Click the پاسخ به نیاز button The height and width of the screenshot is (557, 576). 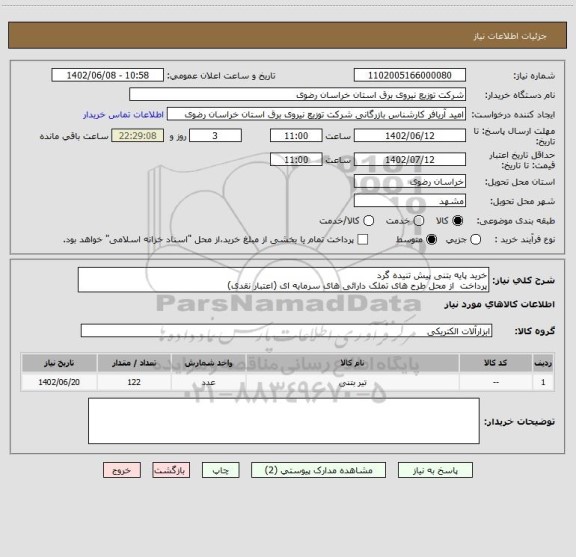pos(435,470)
